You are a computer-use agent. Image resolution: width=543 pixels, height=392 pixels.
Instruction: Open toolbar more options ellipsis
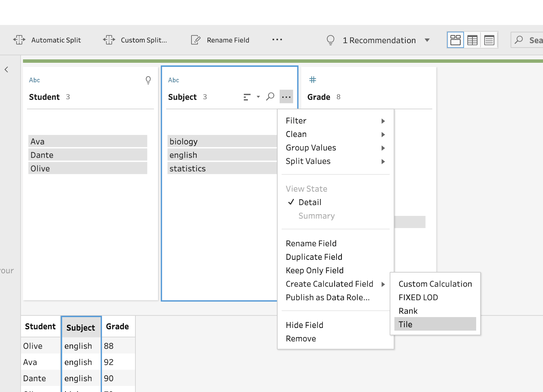click(x=277, y=40)
